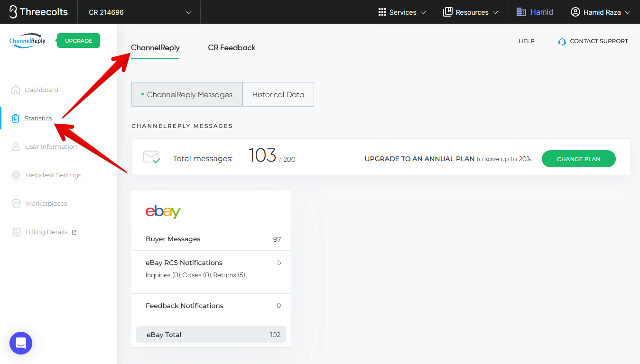Click the green UPGRADE button
This screenshot has width=640, height=364.
point(78,41)
